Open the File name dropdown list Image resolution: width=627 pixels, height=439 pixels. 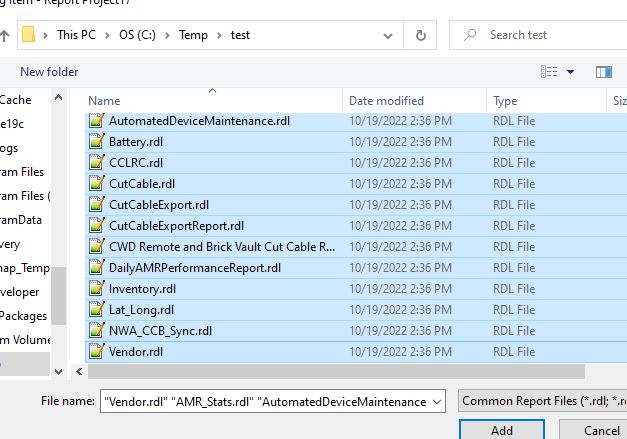point(437,401)
